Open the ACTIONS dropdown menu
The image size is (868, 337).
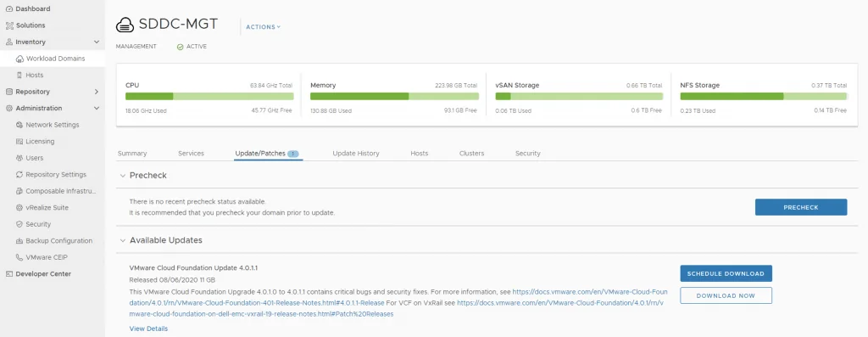[263, 26]
